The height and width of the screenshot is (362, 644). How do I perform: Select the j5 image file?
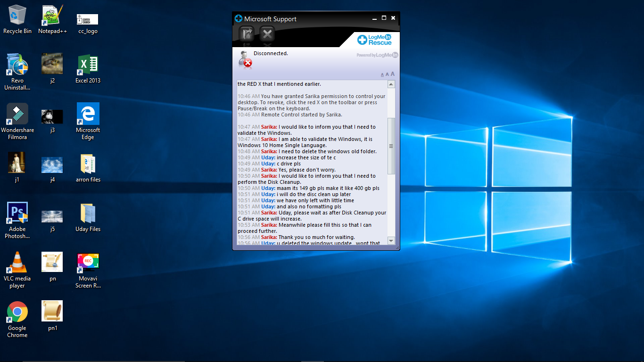click(52, 221)
